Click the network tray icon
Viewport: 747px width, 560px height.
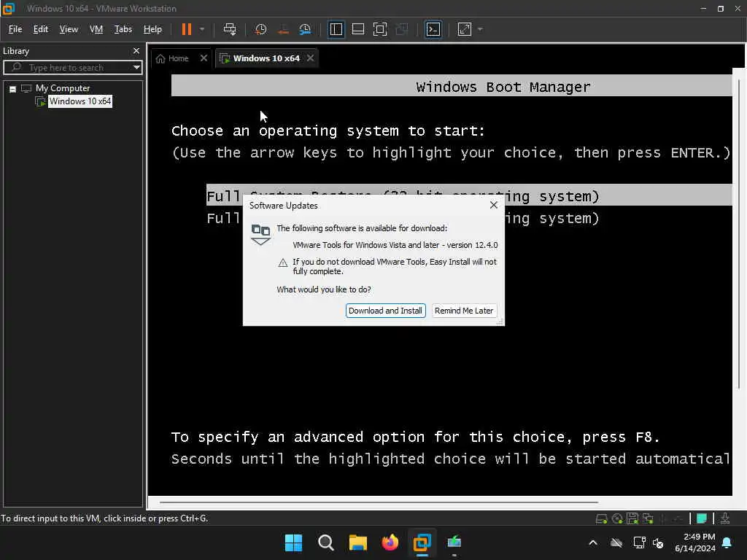639,542
